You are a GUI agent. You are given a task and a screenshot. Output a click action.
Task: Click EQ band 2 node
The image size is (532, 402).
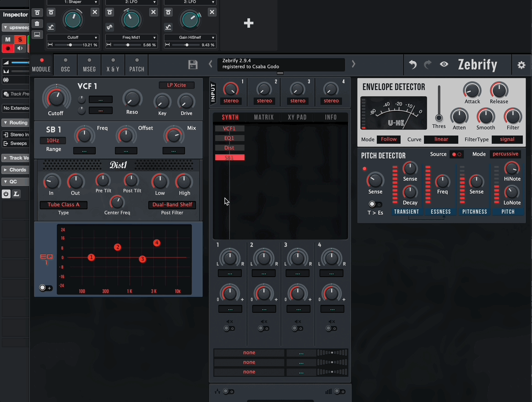coord(118,247)
